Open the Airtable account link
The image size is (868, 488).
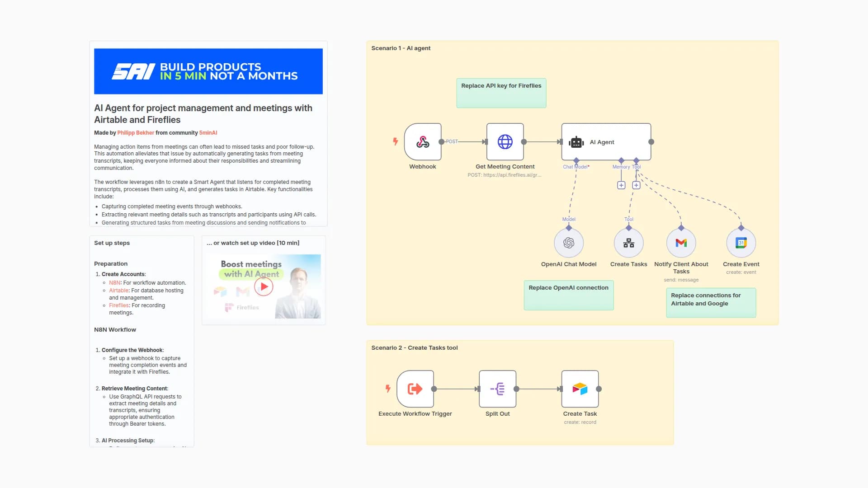click(118, 291)
